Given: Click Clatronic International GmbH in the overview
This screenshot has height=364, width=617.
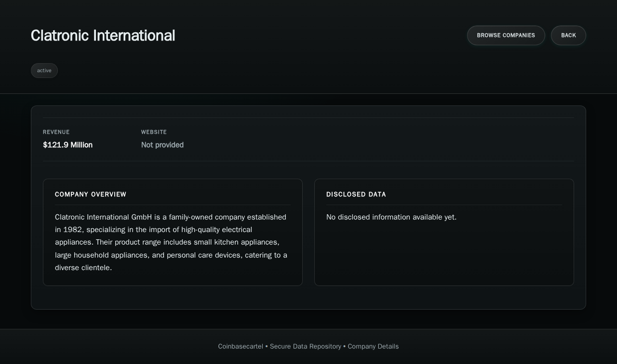Looking at the screenshot, I should [103, 217].
